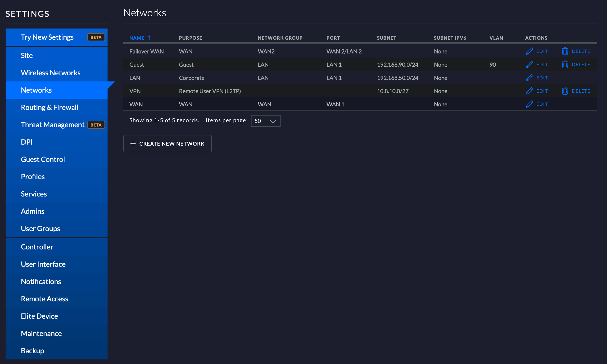
Task: Click the trash delete icon for Failover WAN
Action: 565,51
